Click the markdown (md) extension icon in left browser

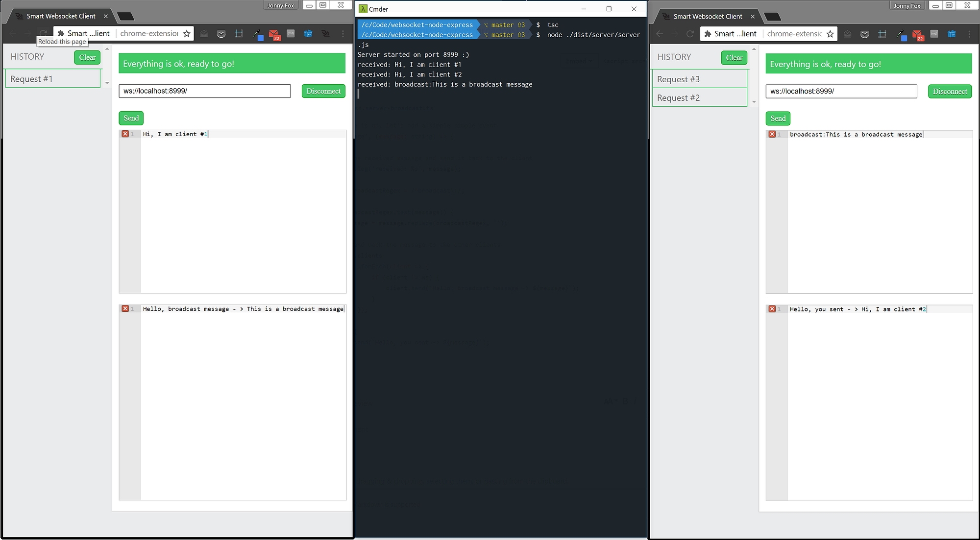pos(291,34)
